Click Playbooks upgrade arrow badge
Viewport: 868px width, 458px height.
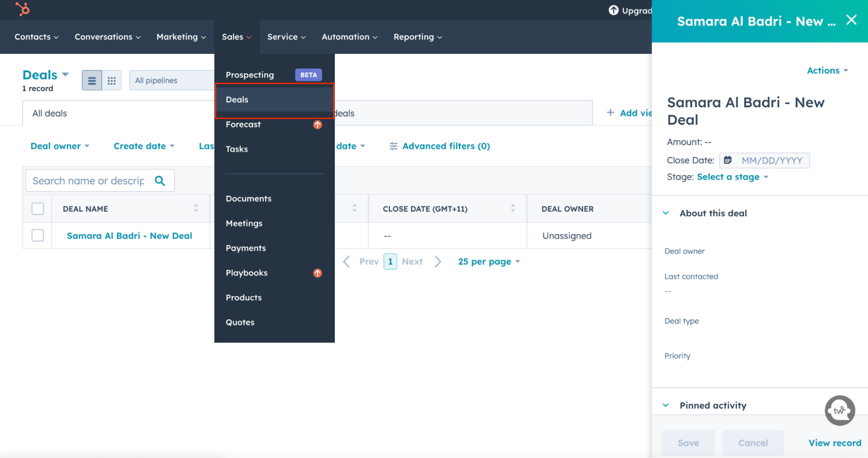click(x=318, y=273)
